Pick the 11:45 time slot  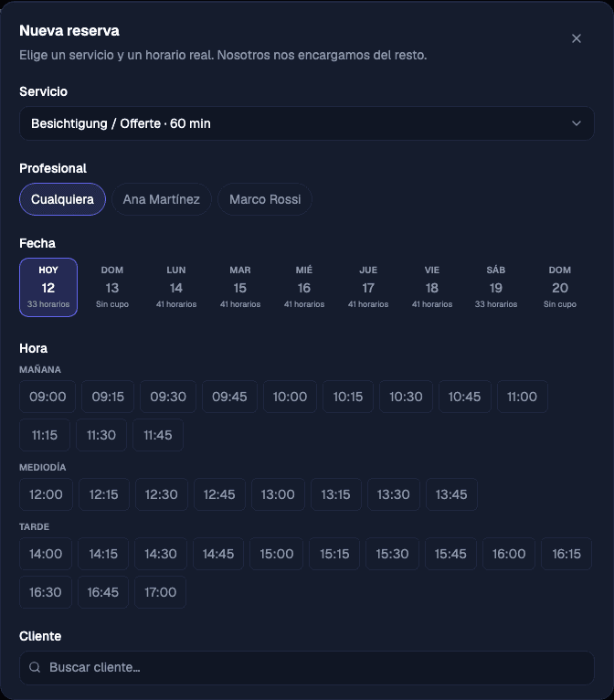pos(158,435)
